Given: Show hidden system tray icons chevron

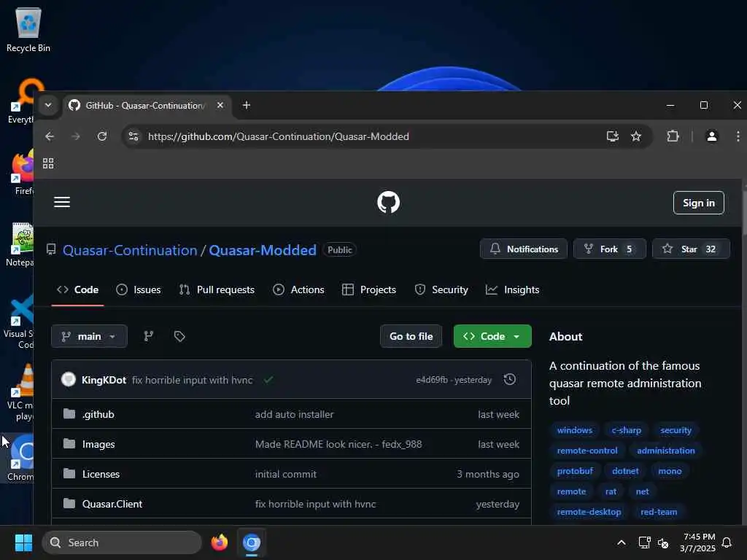Looking at the screenshot, I should tap(622, 542).
